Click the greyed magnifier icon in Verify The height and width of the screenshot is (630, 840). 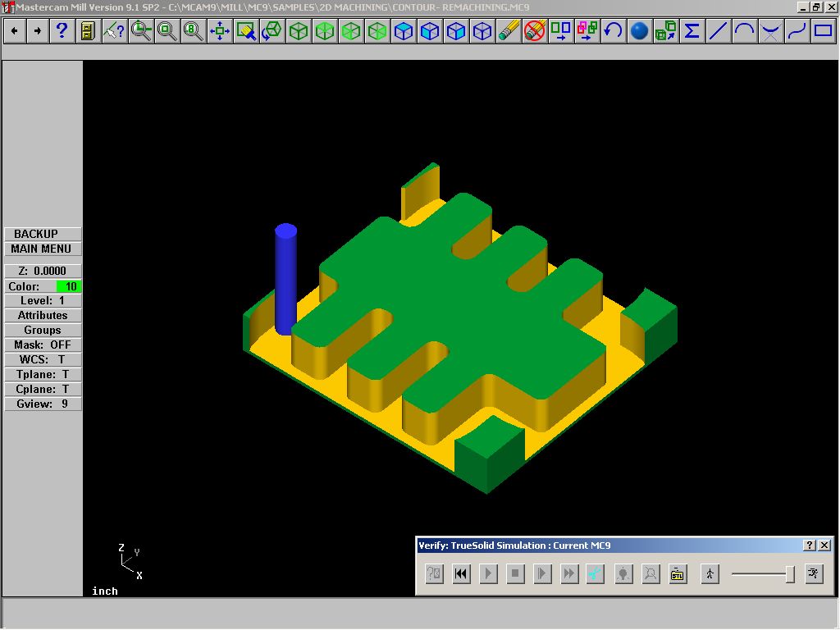click(x=651, y=574)
